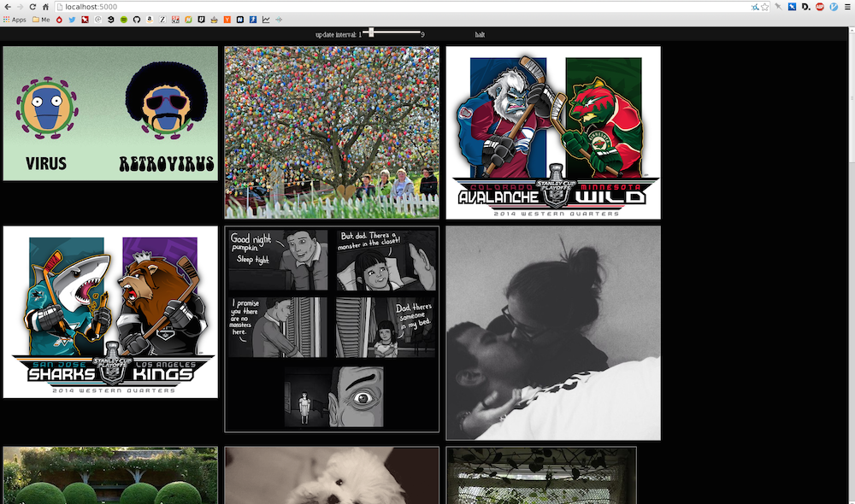Expand the Me bookmarks folder

tap(41, 19)
